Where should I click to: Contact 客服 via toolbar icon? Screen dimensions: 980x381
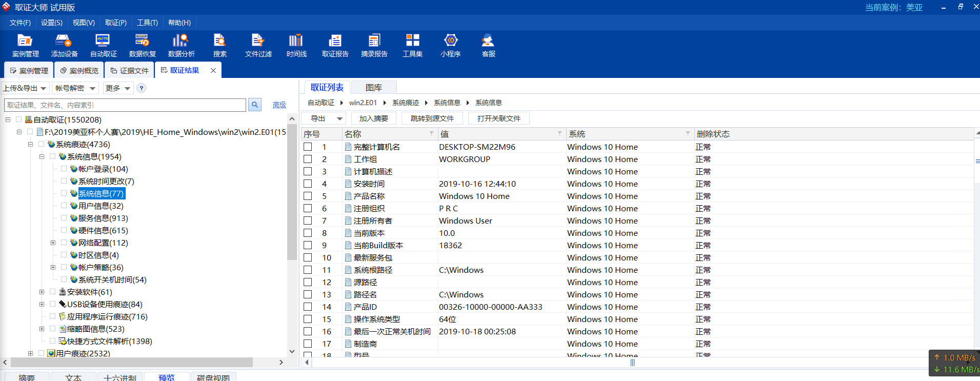488,46
